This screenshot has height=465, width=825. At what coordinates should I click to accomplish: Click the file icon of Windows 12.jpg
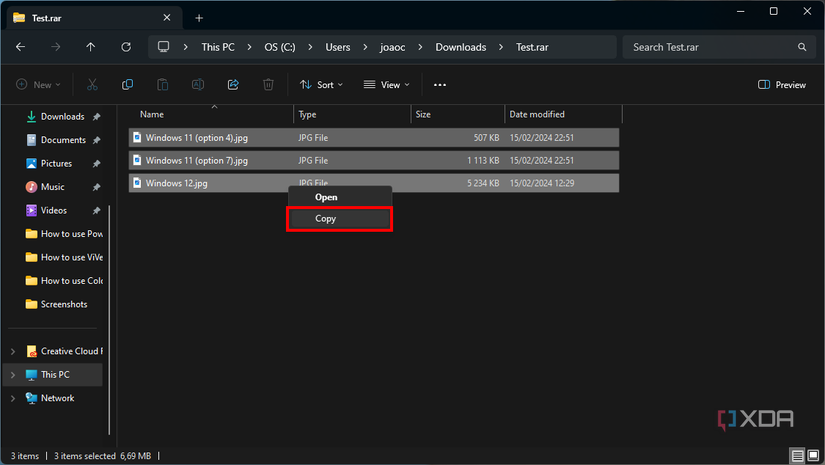click(137, 183)
